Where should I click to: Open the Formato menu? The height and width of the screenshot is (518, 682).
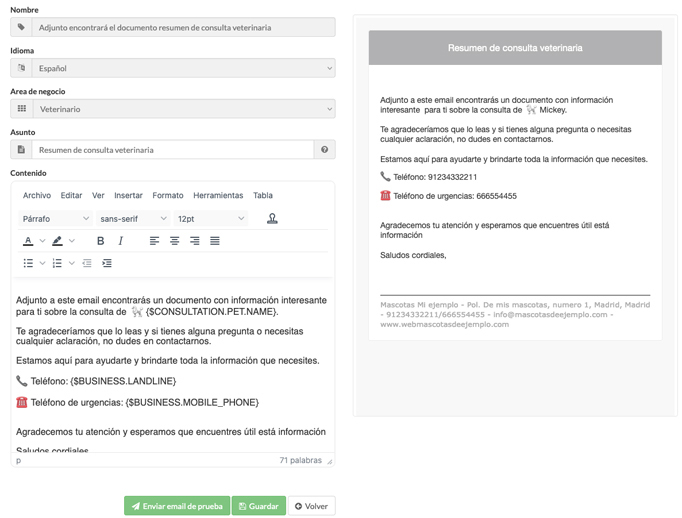168,195
